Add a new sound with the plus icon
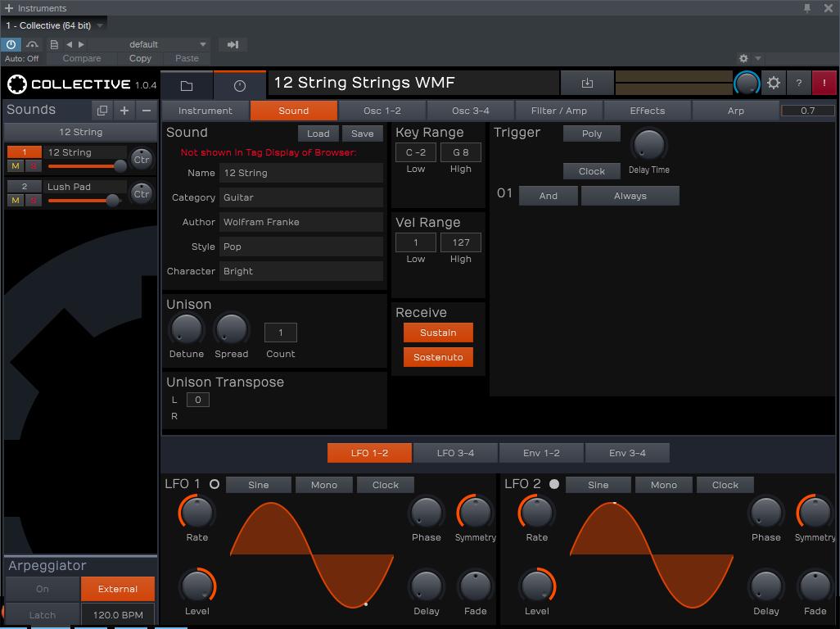This screenshot has width=840, height=629. point(124,111)
